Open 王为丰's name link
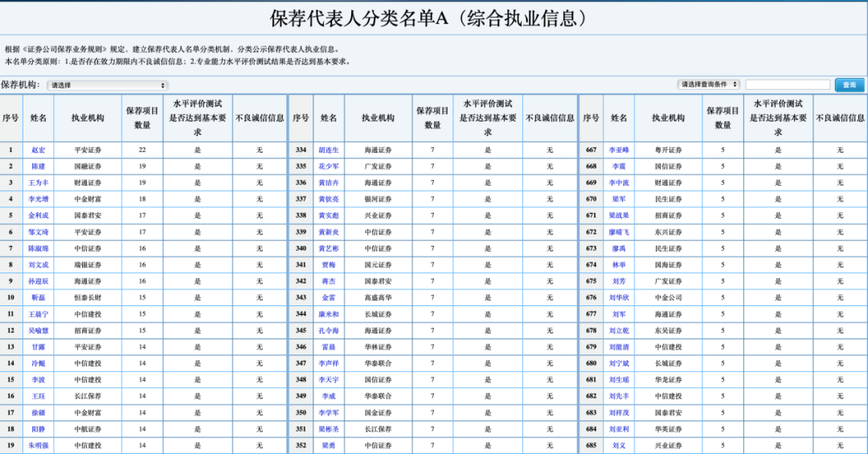Viewport: 868px width, 454px height. (x=39, y=182)
